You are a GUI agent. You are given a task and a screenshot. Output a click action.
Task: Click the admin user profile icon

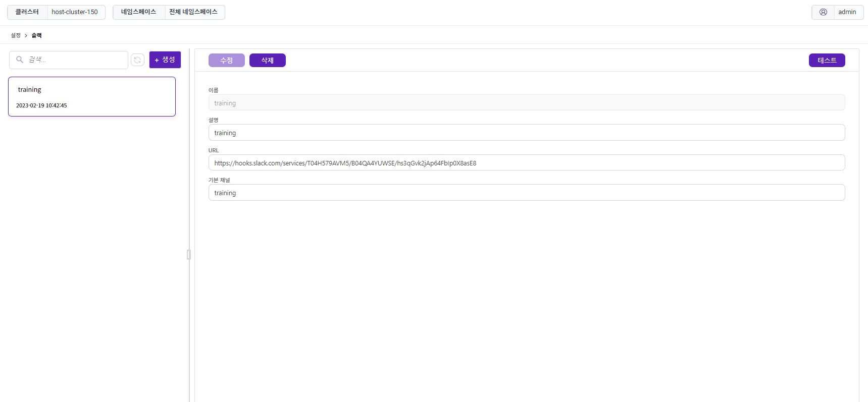coord(823,12)
